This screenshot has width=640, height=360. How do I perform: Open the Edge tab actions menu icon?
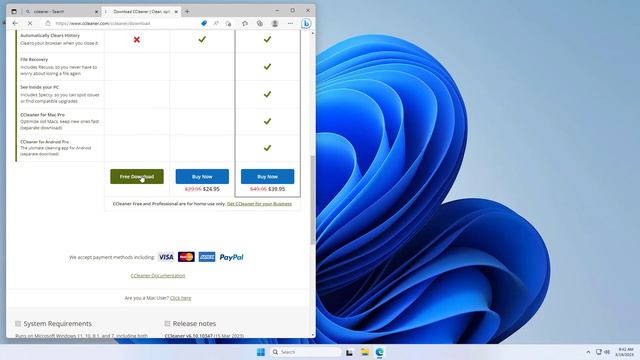14,11
